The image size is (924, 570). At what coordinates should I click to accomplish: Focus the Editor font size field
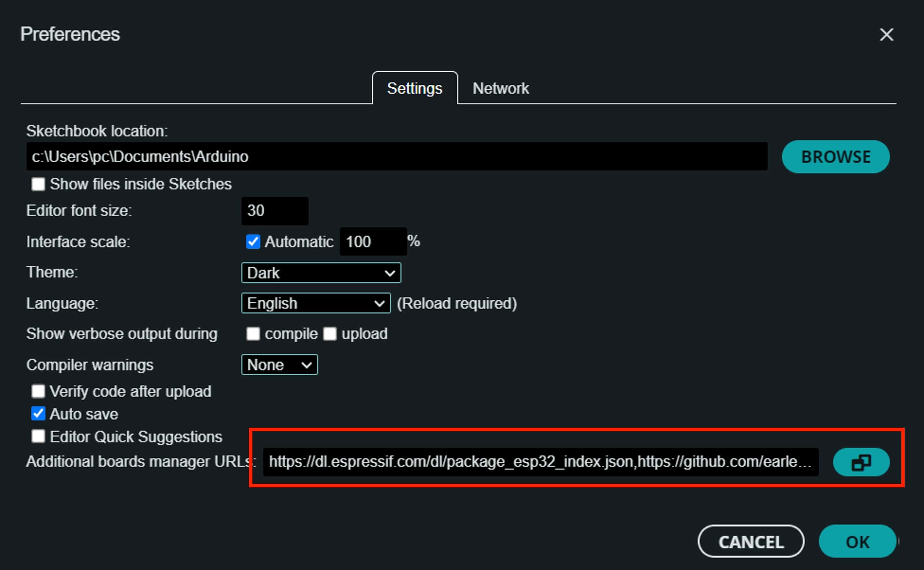pos(275,211)
